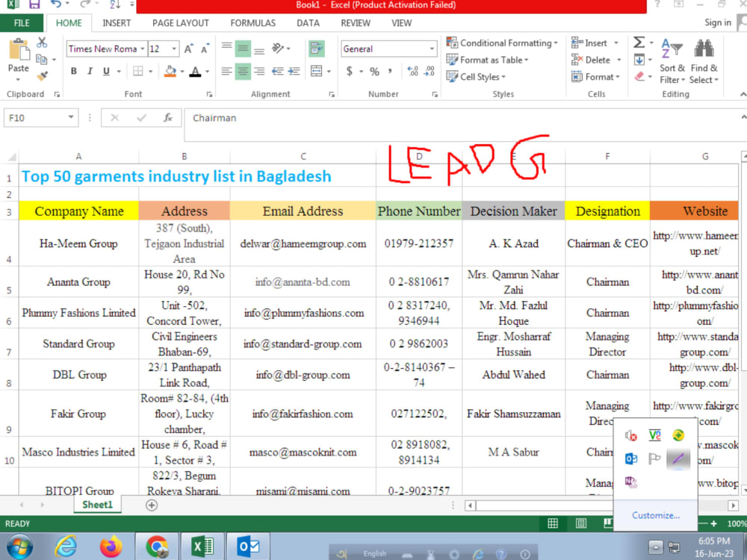Open Find & Select menu
The width and height of the screenshot is (747, 560).
[704, 61]
